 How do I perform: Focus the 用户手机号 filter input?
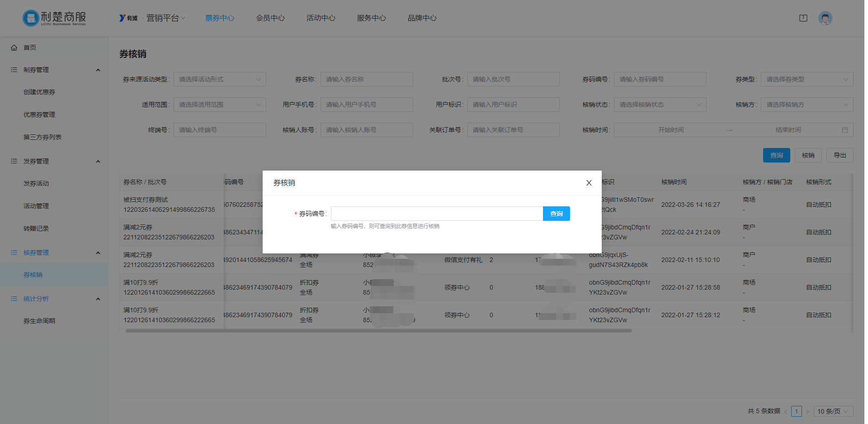click(367, 105)
